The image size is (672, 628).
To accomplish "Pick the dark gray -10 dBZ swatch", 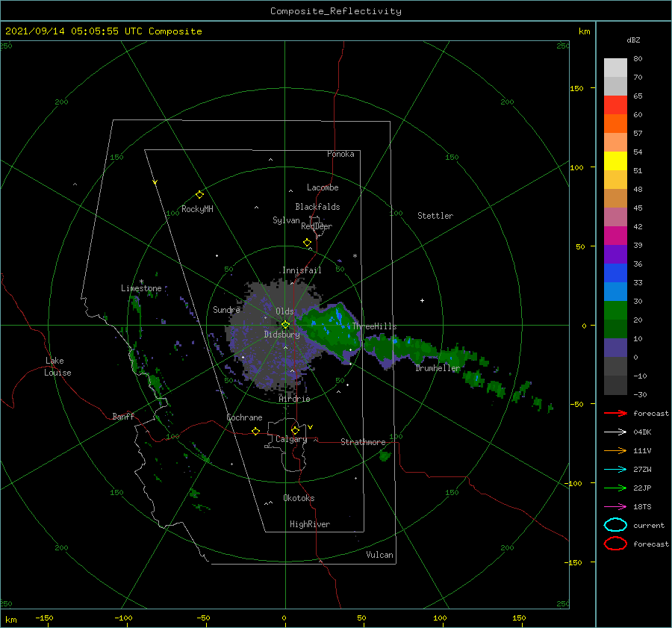I will [615, 385].
